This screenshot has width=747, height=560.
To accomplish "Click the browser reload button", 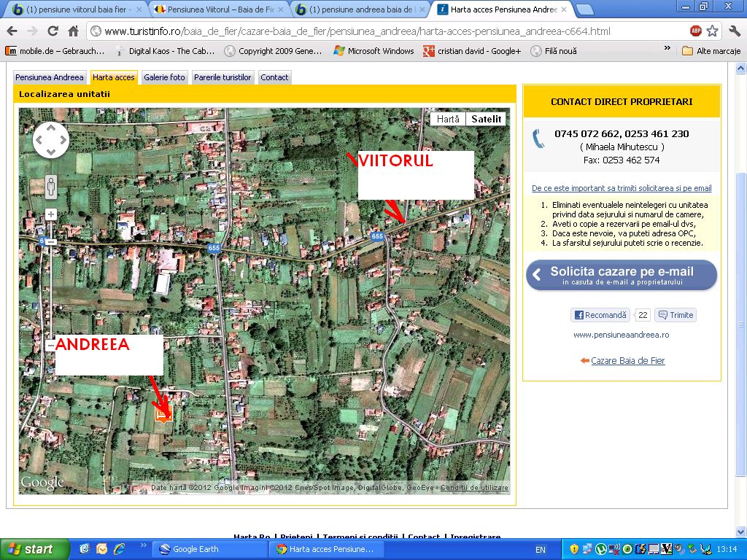I will coord(53,31).
